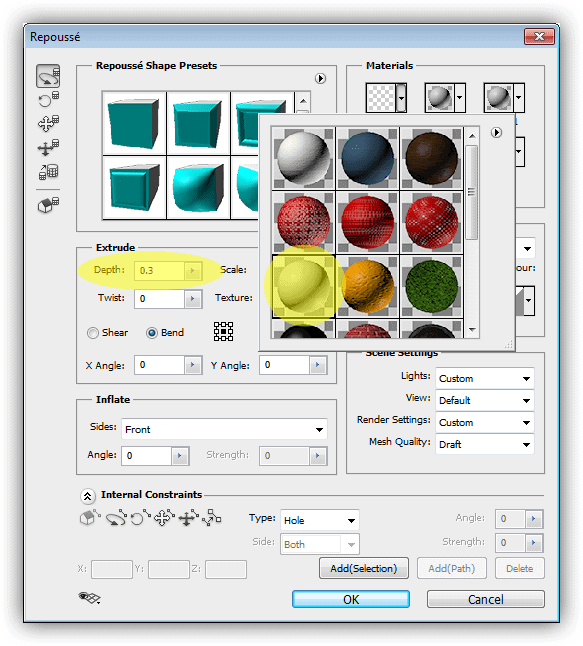Click the Cancel button
The height and width of the screenshot is (646, 583).
coord(486,599)
